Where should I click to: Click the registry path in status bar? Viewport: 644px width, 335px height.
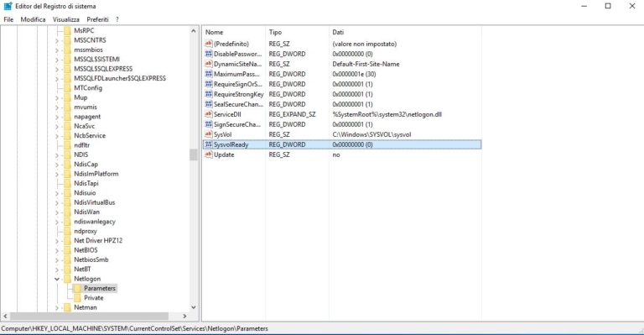tap(135, 328)
